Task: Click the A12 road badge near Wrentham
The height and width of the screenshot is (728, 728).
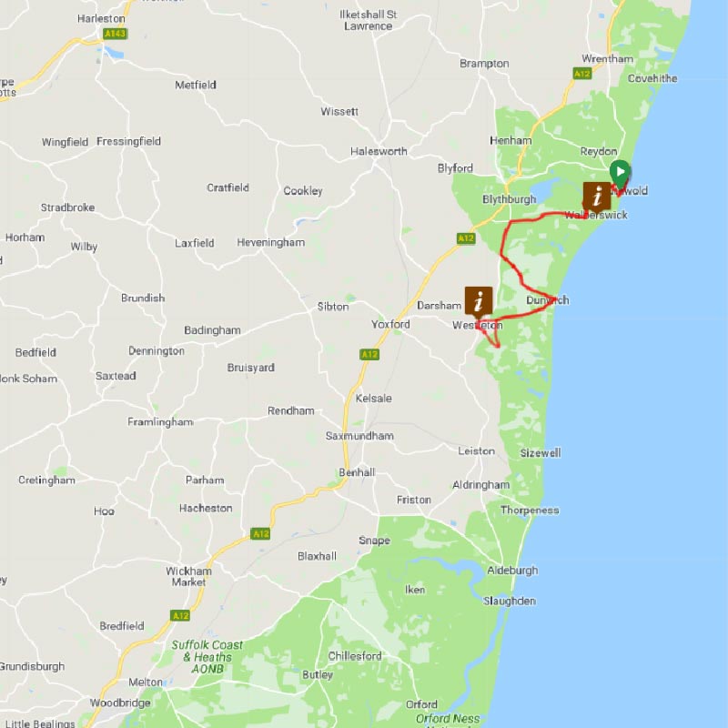Action: click(x=581, y=74)
